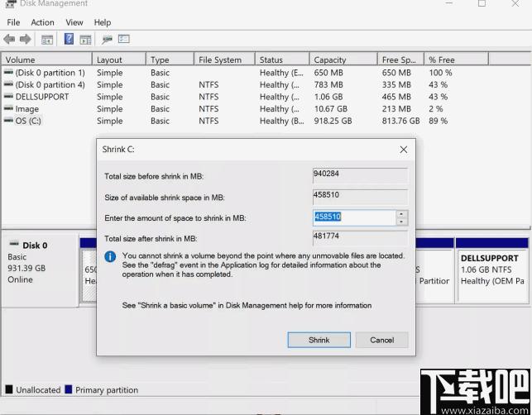Click the Properties/Settings checklist toolbar icon
Screen dimensions: 532x415
[124, 40]
